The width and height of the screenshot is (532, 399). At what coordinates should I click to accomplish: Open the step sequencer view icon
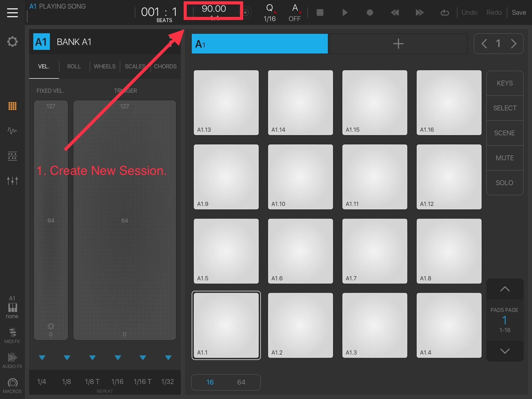(12, 156)
